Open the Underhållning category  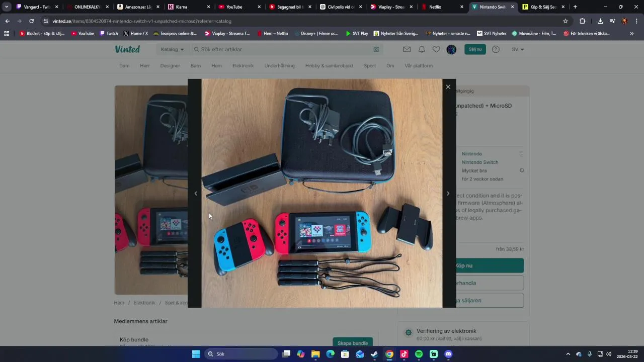pyautogui.click(x=280, y=66)
